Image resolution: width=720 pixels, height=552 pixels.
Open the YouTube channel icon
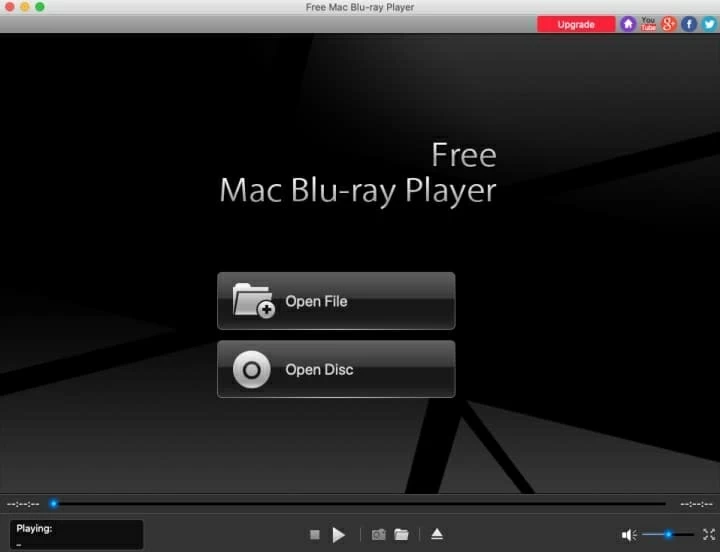(x=648, y=24)
